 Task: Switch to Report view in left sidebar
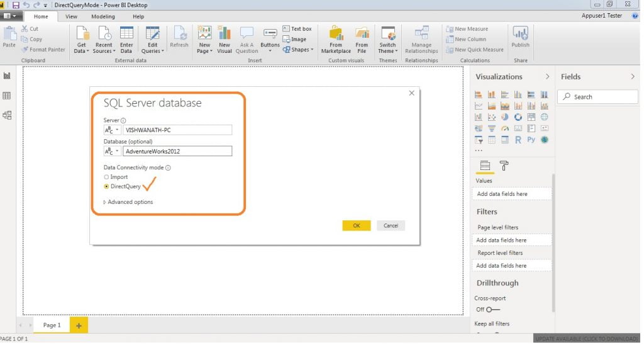tap(7, 76)
